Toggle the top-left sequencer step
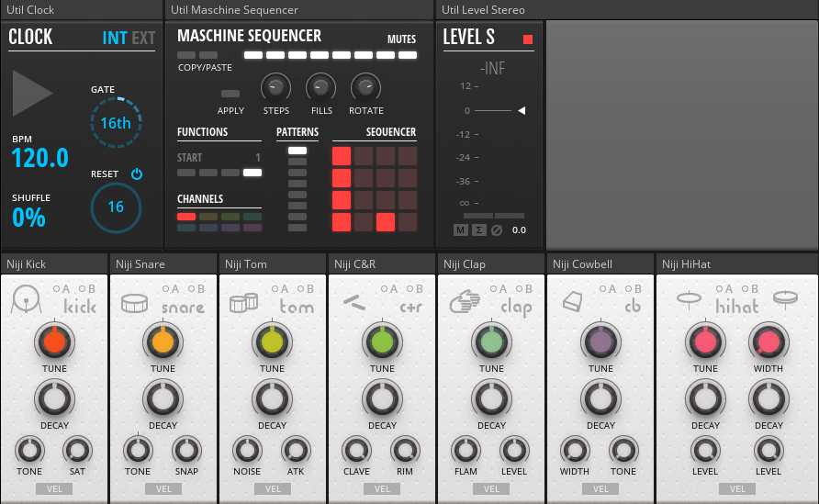This screenshot has height=504, width=819. 342,156
